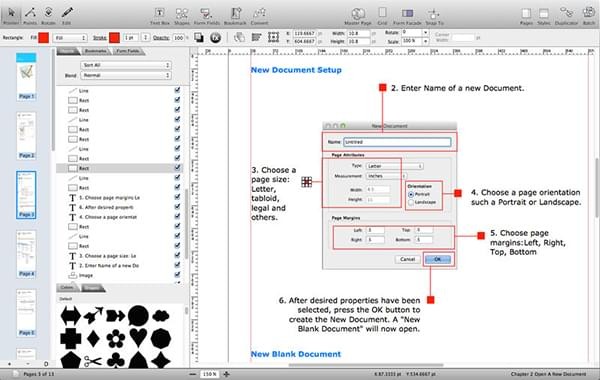Open the Styles toolbar icon
Screen dimensions: 600x380
pyautogui.click(x=543, y=16)
